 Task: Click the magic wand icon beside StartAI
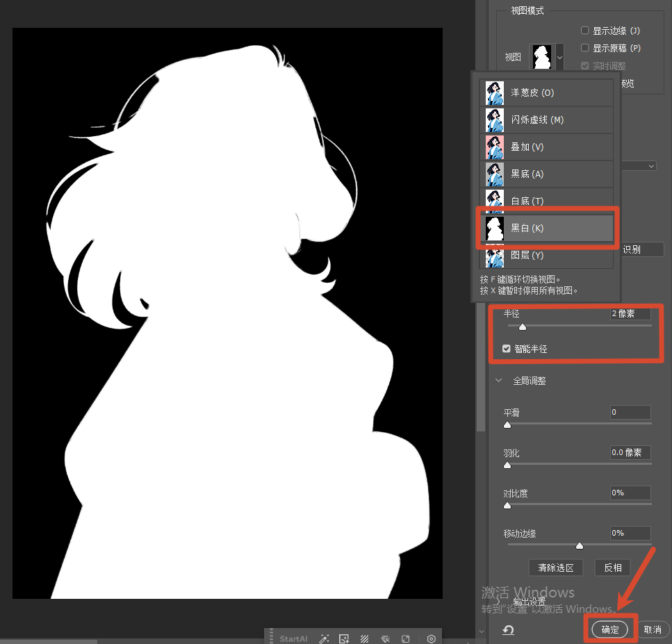pyautogui.click(x=324, y=638)
